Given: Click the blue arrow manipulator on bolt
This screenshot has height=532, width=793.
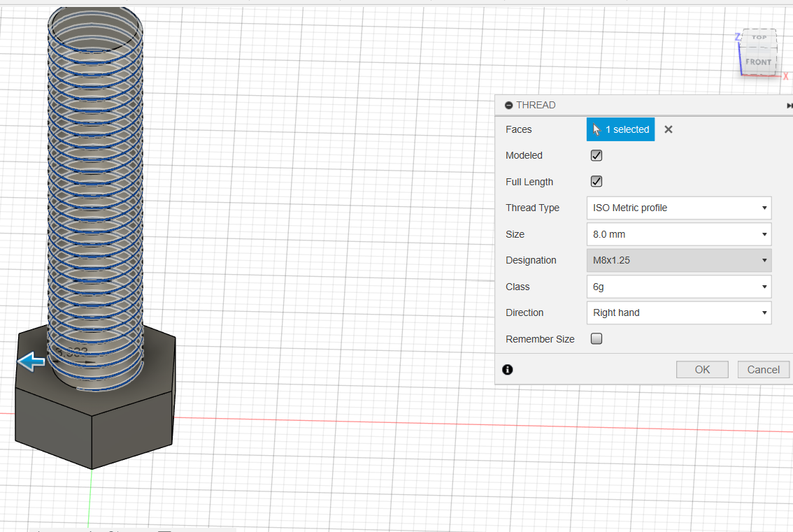Looking at the screenshot, I should pos(31,361).
